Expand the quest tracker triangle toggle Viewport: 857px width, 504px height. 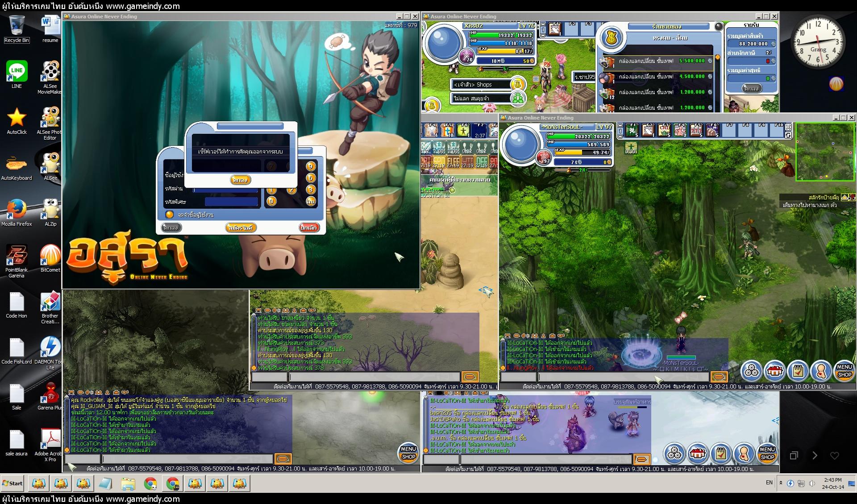[845, 197]
